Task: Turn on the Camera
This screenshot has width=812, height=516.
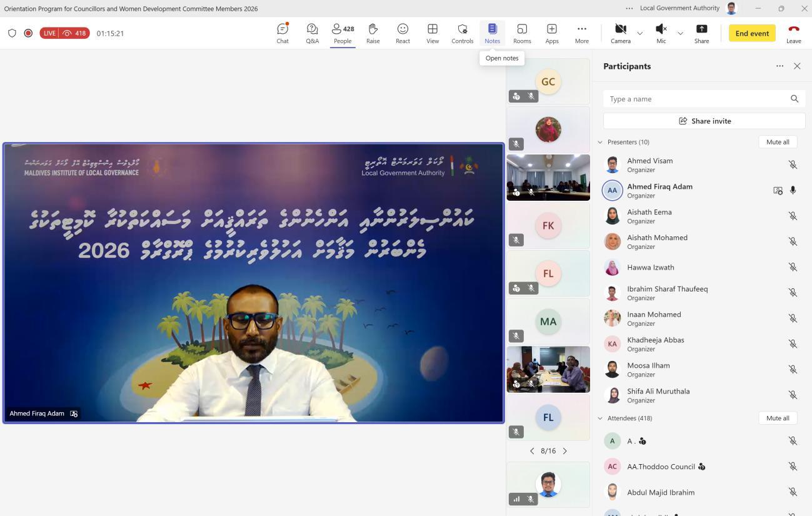Action: click(x=620, y=33)
